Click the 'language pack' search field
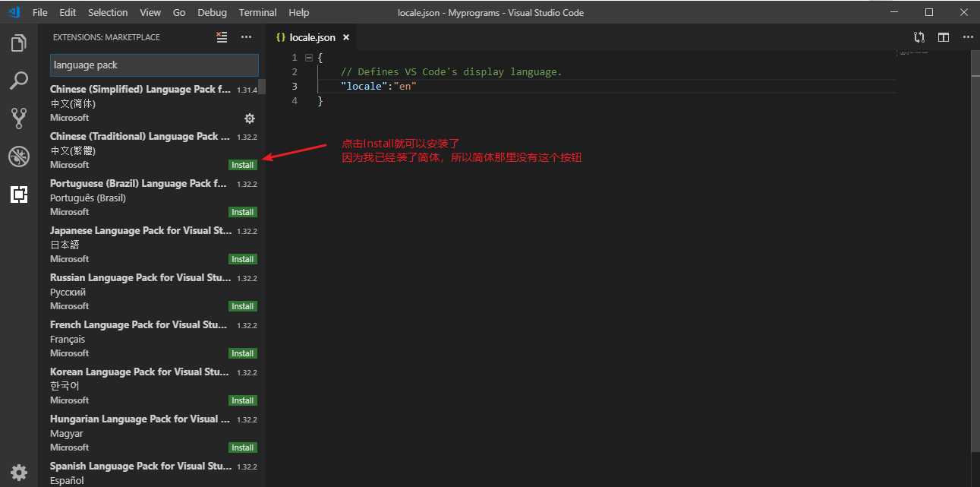Image resolution: width=980 pixels, height=487 pixels. (154, 65)
